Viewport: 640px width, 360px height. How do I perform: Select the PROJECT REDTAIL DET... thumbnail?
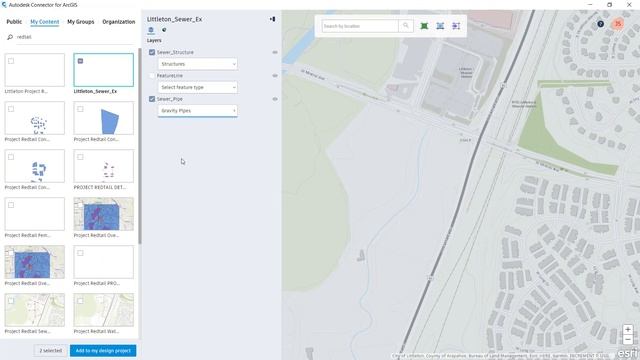[x=104, y=166]
